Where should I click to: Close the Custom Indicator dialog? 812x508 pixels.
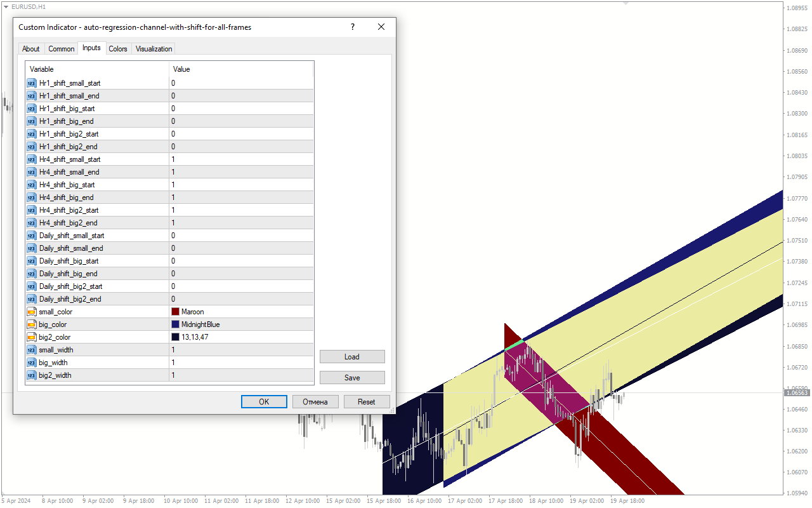pyautogui.click(x=381, y=27)
